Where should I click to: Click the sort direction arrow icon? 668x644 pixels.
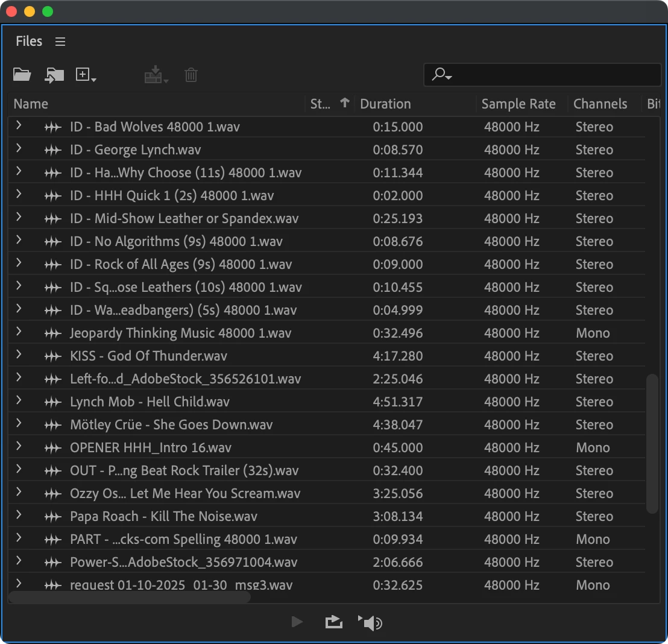tap(345, 103)
